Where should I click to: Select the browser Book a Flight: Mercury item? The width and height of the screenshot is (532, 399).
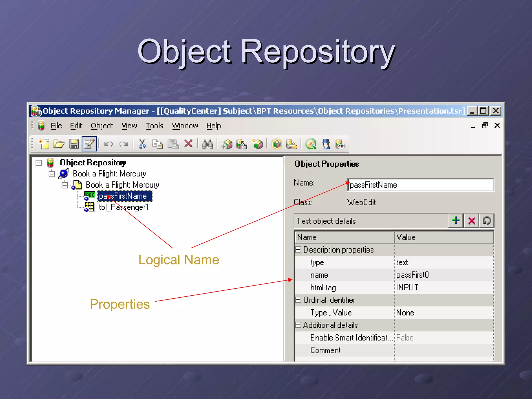coord(109,174)
